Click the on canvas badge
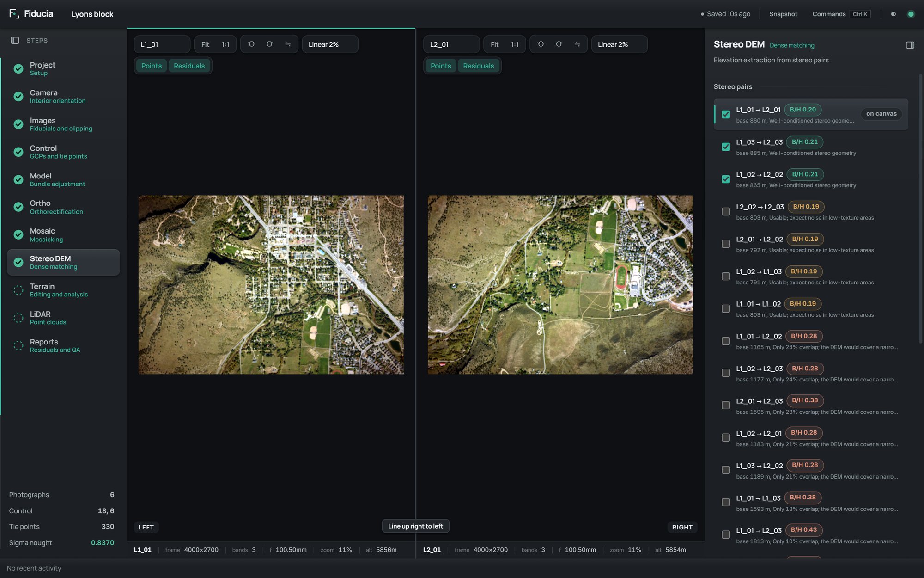The width and height of the screenshot is (924, 578). tap(881, 114)
